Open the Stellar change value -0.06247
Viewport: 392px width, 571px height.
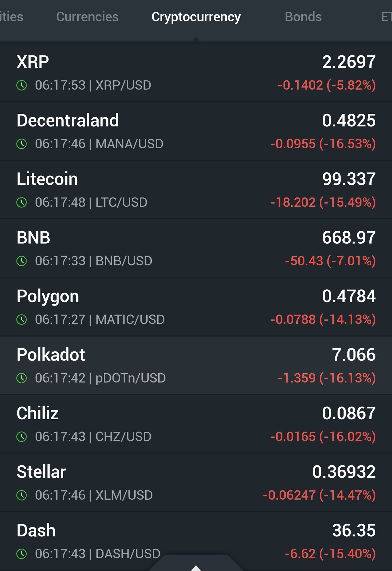pos(289,495)
